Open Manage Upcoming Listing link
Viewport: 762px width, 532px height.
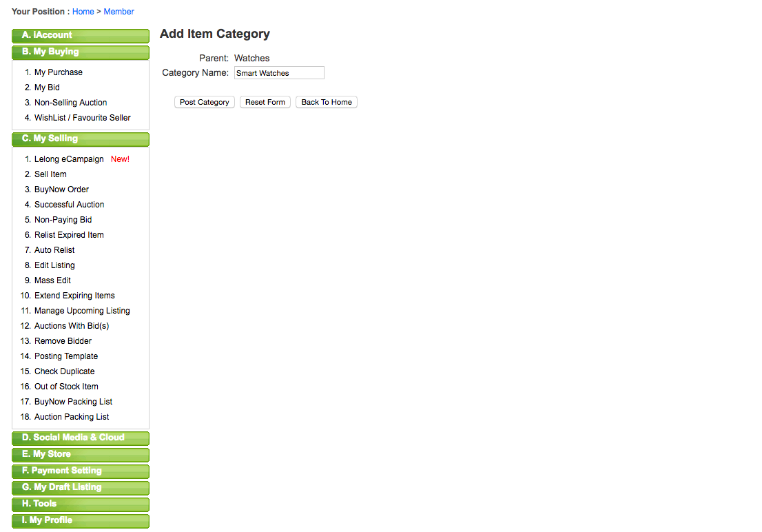[82, 311]
